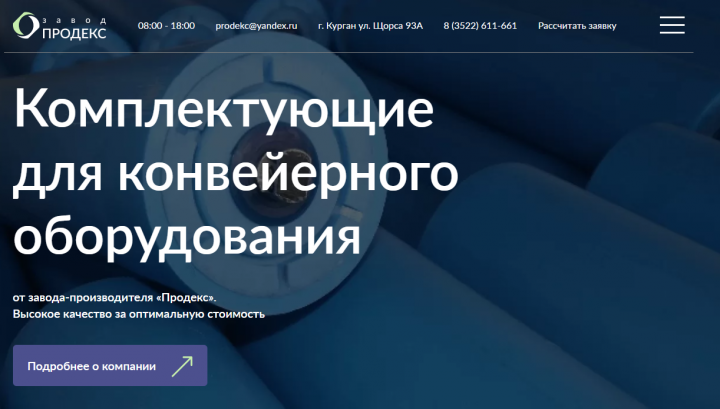Click the working hours 08:00 - 18:00
Screen dimensions: 720x409
click(166, 26)
